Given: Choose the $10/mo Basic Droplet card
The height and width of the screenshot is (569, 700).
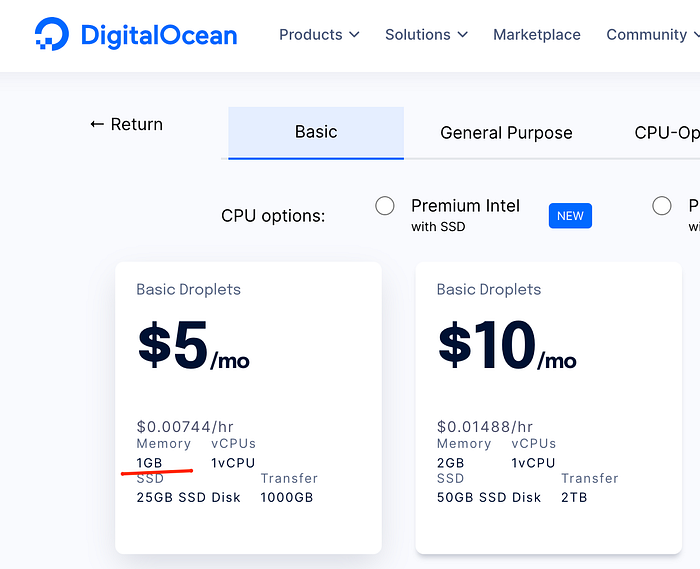Looking at the screenshot, I should pos(548,407).
